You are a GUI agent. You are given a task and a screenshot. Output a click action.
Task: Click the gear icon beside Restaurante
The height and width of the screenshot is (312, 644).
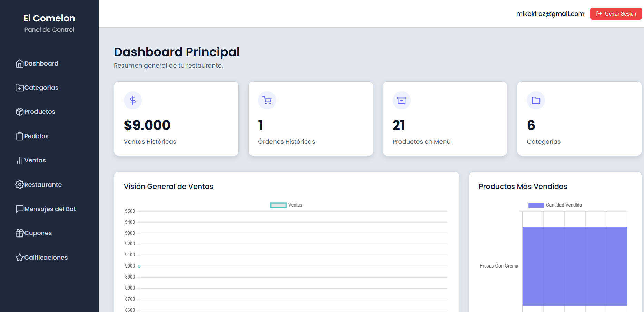(x=20, y=185)
